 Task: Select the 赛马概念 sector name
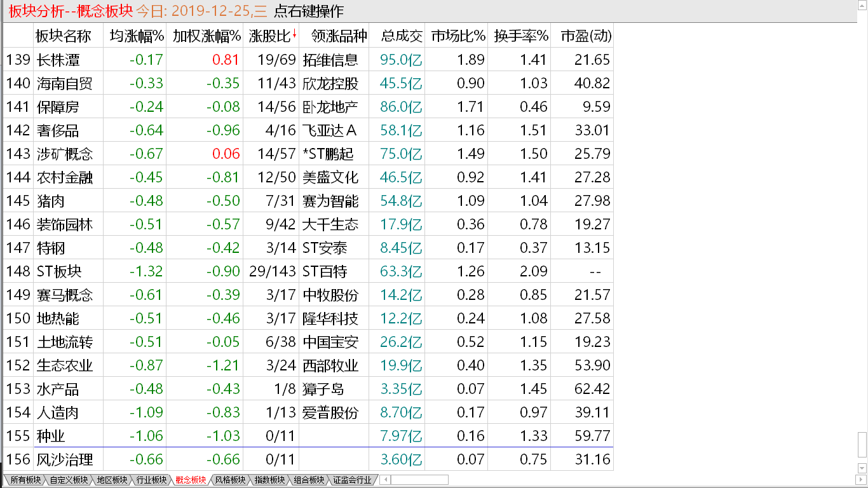pyautogui.click(x=65, y=295)
